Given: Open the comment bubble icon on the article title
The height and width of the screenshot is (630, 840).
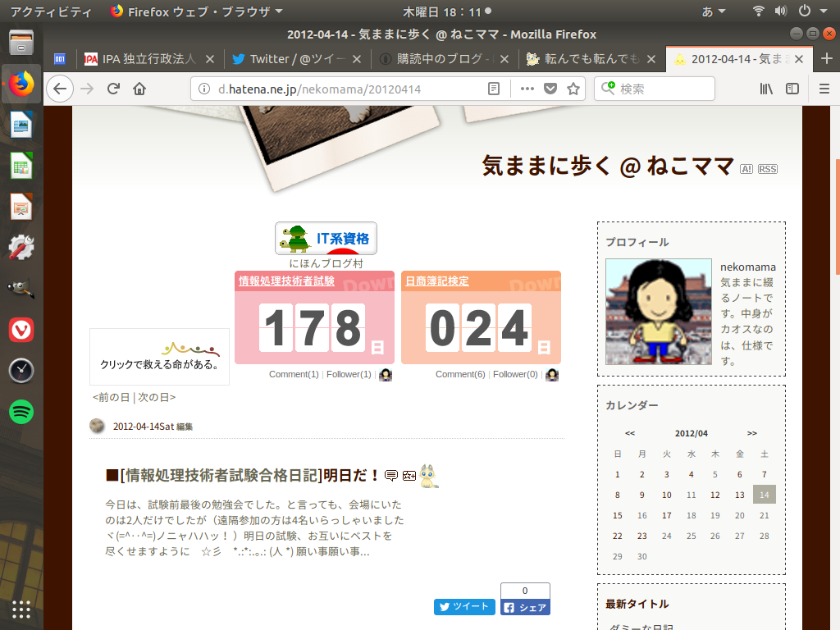Looking at the screenshot, I should coord(391,475).
